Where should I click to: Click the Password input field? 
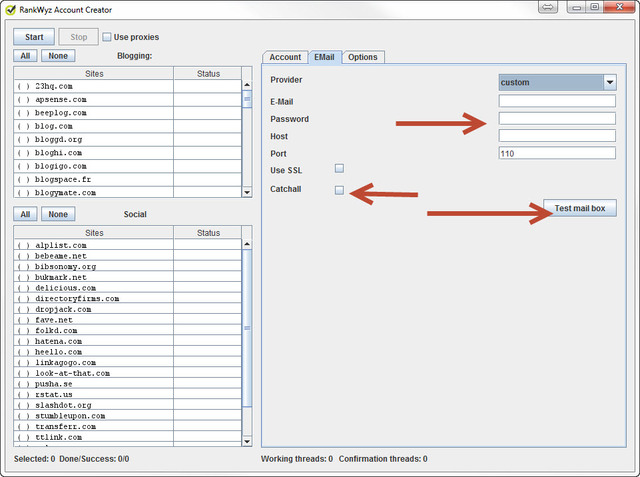click(x=557, y=118)
